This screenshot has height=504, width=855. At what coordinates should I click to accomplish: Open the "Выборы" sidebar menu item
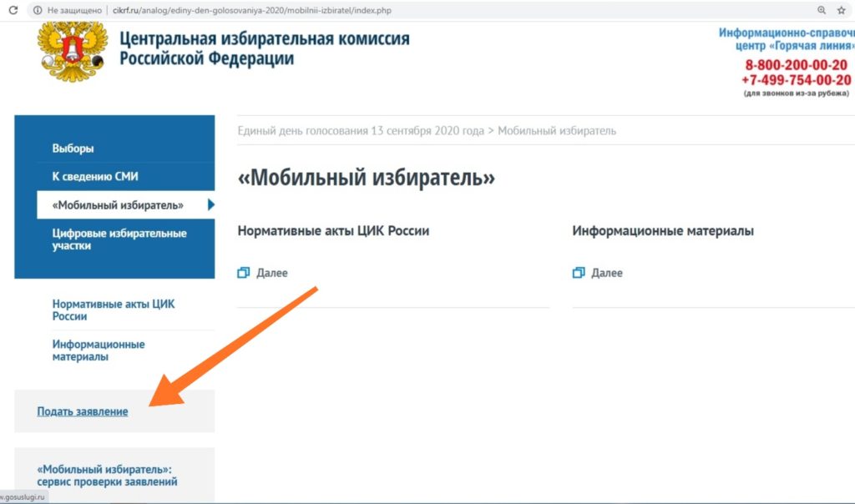(73, 149)
